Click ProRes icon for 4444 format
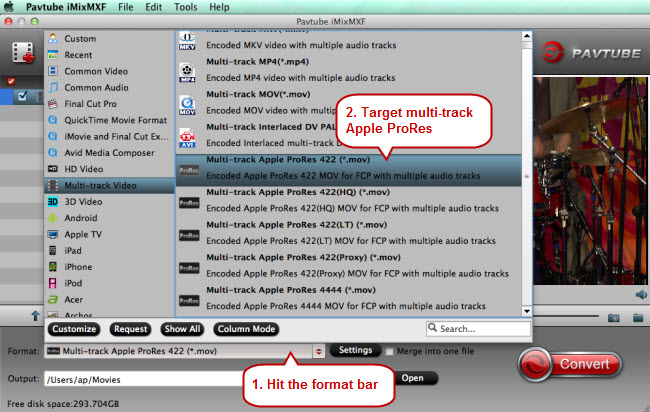This screenshot has height=412, width=650. click(x=189, y=301)
